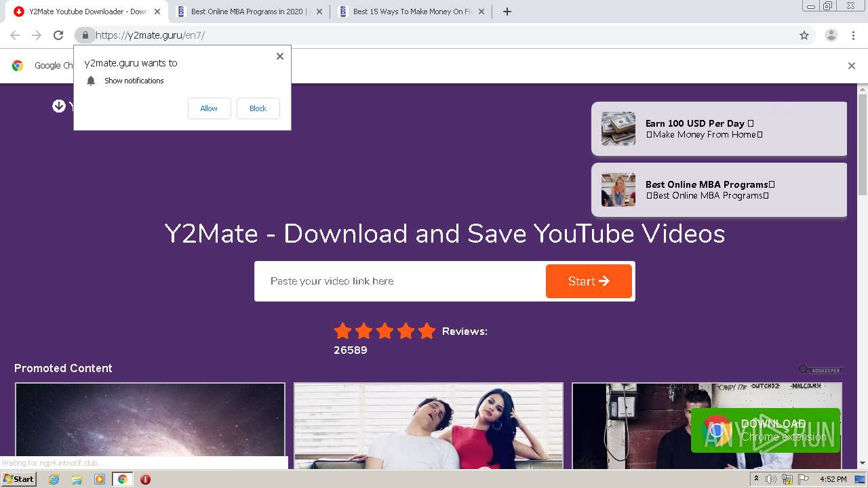The width and height of the screenshot is (868, 488).
Task: Click the green Download Chrome extension banner
Action: click(766, 430)
